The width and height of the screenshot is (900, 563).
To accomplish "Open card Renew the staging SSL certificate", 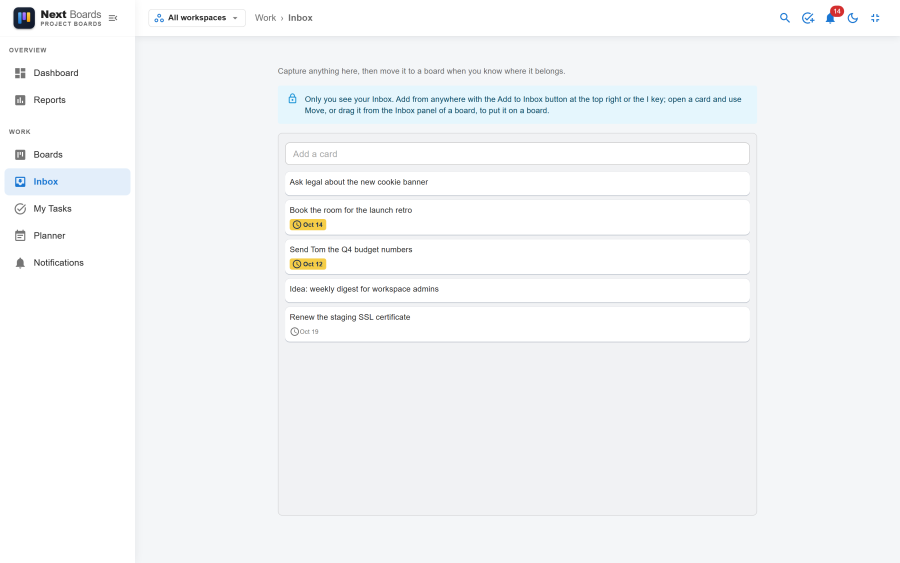I will [517, 324].
